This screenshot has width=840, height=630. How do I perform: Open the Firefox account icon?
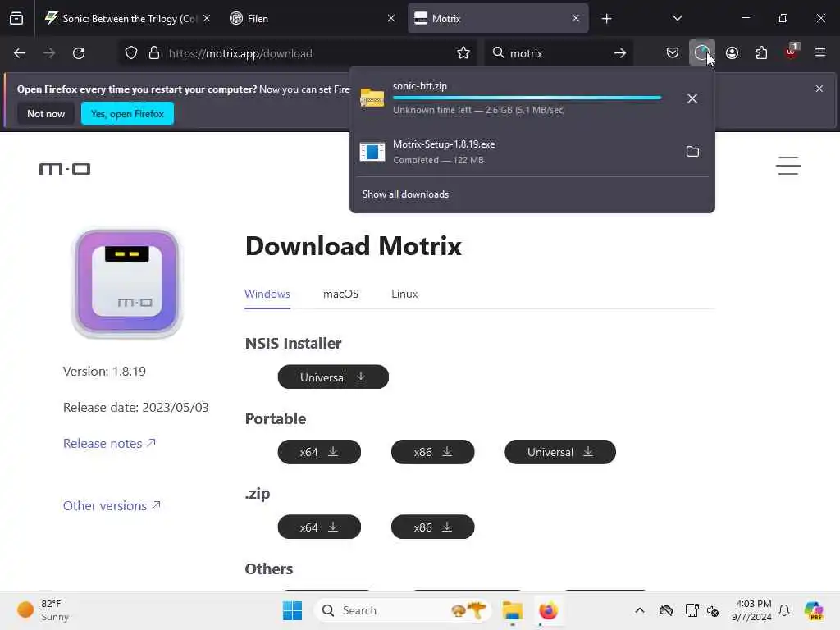pos(732,53)
